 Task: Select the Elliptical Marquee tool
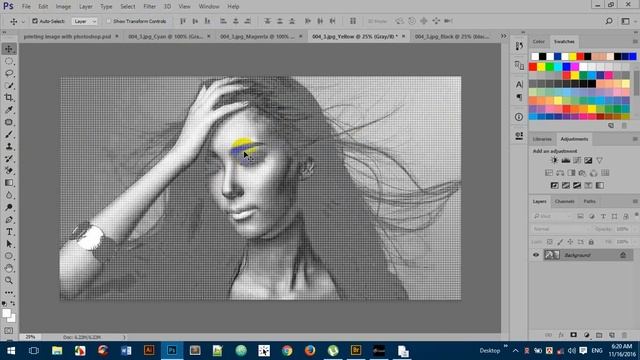coord(9,61)
